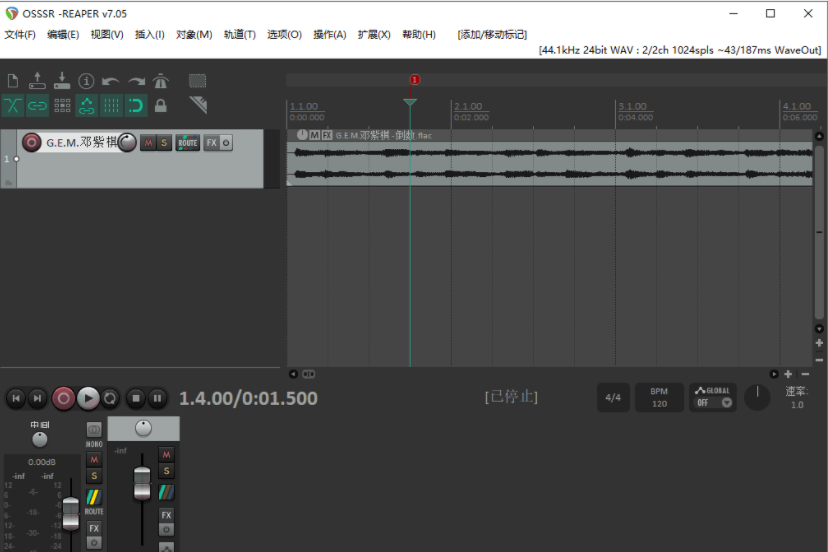Toggle snap magnet icon in toolbar
The height and width of the screenshot is (552, 828).
click(136, 105)
